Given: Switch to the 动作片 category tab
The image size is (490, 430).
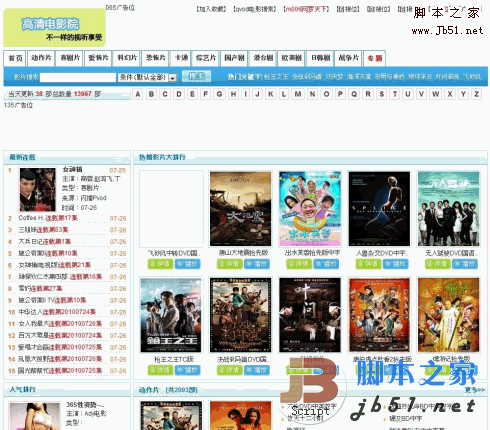Looking at the screenshot, I should pyautogui.click(x=41, y=58).
